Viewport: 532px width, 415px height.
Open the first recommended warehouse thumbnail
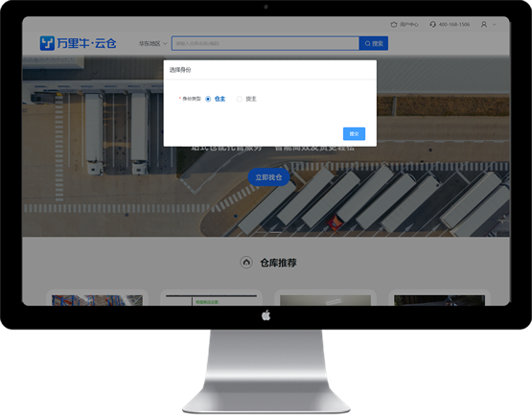pos(97,300)
